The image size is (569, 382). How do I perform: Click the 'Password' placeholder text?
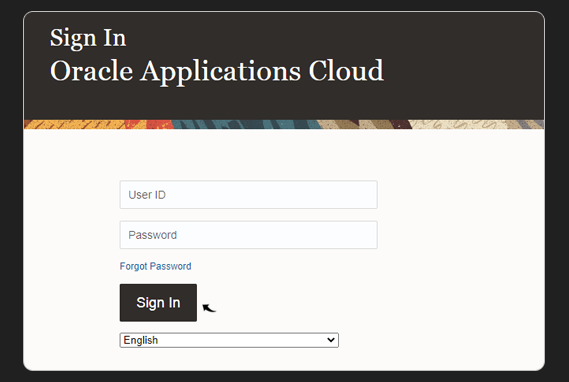tap(152, 235)
